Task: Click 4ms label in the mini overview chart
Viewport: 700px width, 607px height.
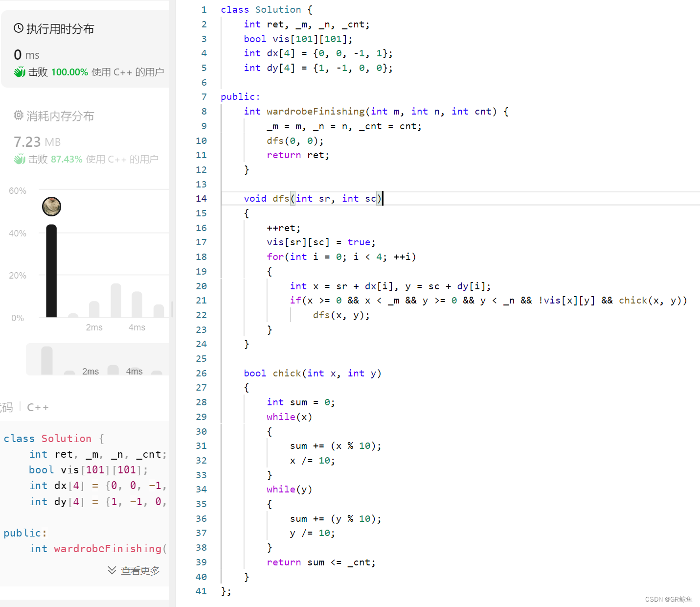Action: point(134,372)
